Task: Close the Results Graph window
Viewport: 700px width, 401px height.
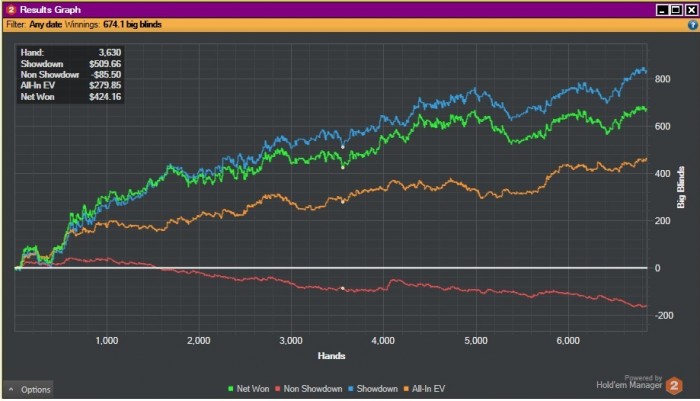Action: [691, 10]
